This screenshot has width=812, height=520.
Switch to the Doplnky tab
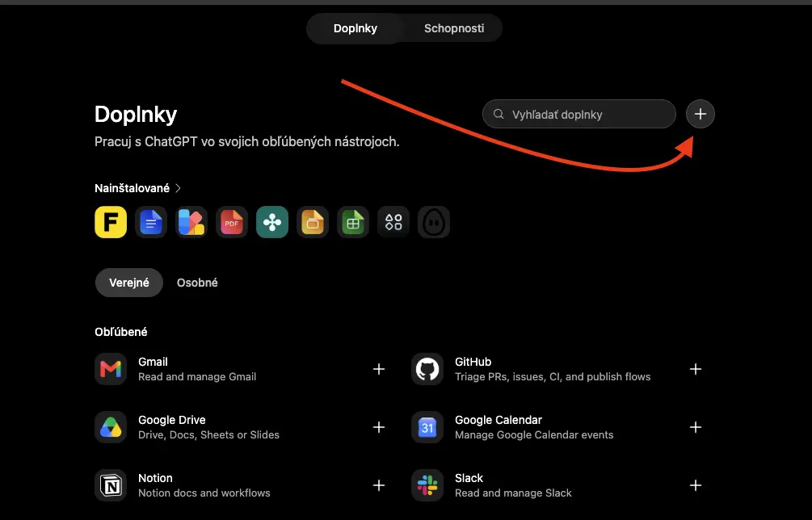tap(356, 28)
